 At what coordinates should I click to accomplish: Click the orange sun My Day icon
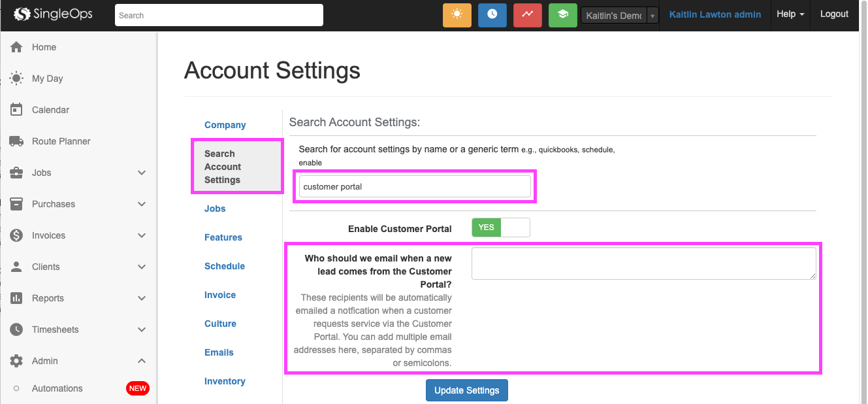click(x=457, y=15)
